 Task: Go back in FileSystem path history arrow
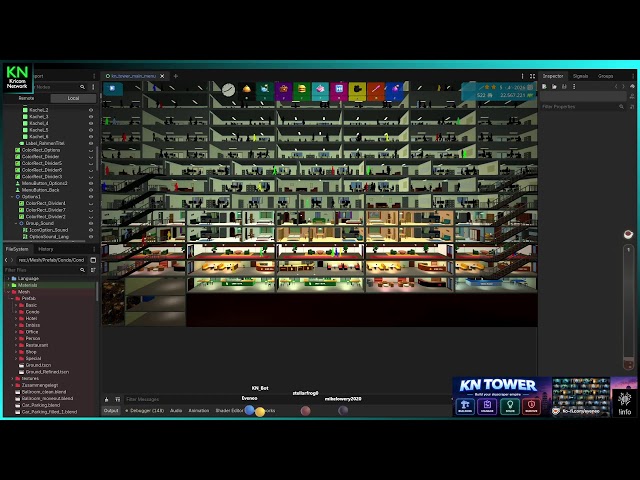pos(6,260)
